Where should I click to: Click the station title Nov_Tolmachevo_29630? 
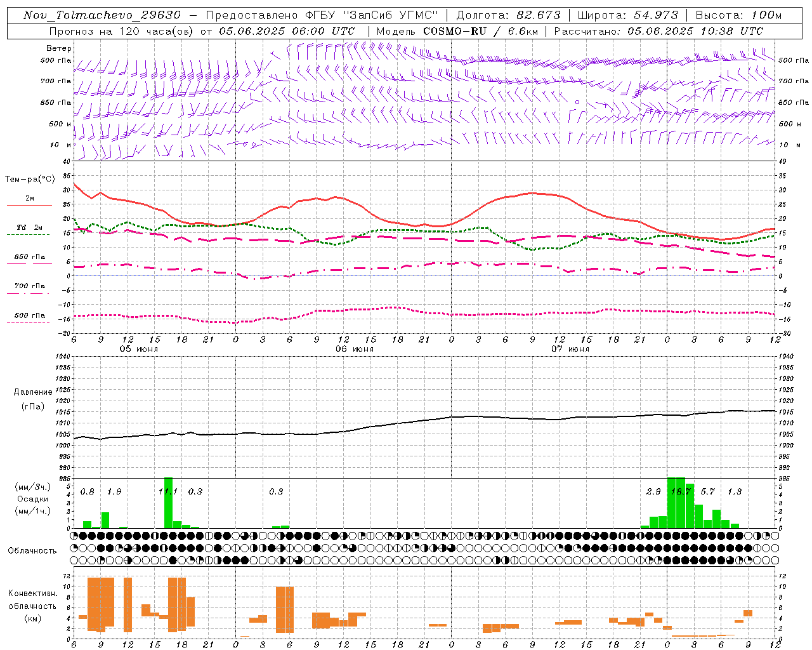click(102, 15)
